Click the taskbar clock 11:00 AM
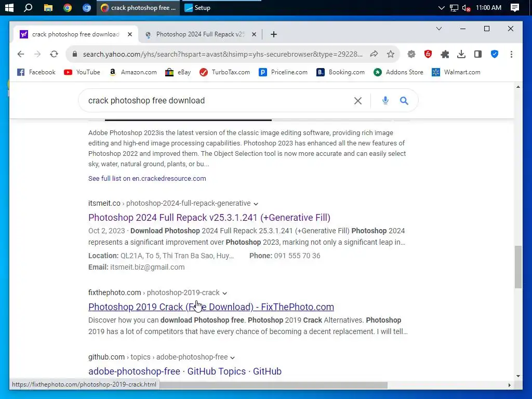This screenshot has width=532, height=399. click(x=488, y=7)
